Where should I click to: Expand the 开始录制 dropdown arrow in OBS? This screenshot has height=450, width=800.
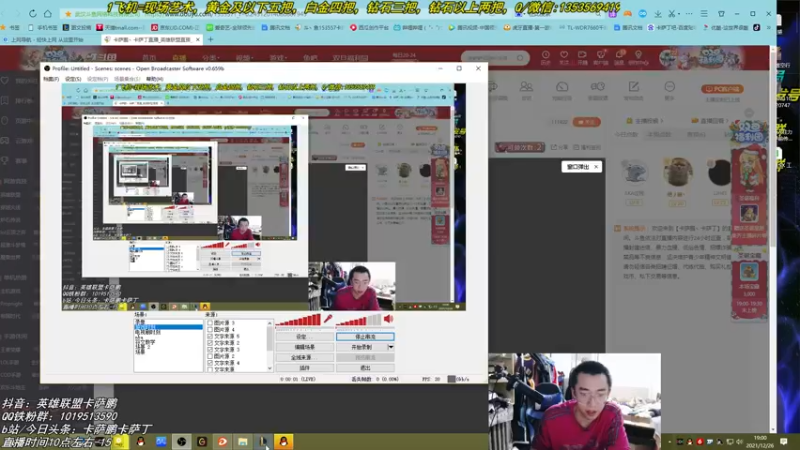click(391, 347)
